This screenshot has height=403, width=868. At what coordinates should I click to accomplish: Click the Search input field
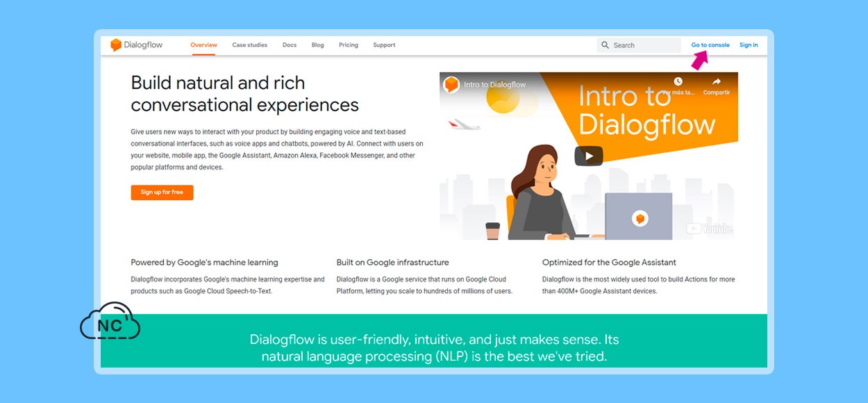(639, 45)
